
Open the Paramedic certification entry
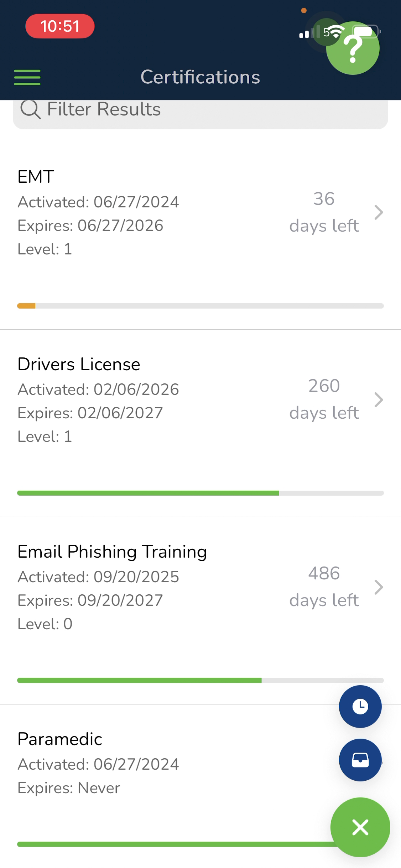60,739
